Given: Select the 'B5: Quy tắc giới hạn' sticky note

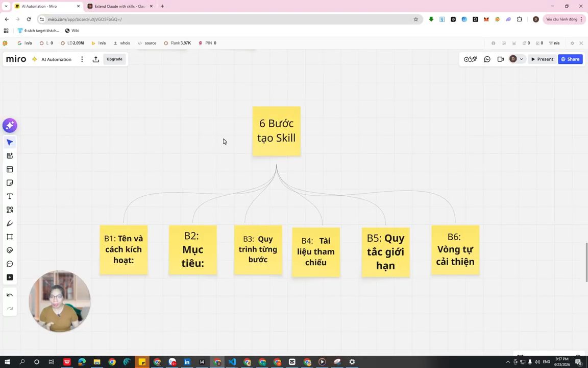Looking at the screenshot, I should click(385, 252).
